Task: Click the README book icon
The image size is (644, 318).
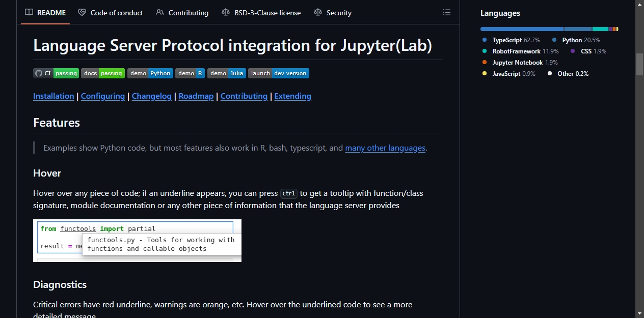Action: tap(29, 13)
